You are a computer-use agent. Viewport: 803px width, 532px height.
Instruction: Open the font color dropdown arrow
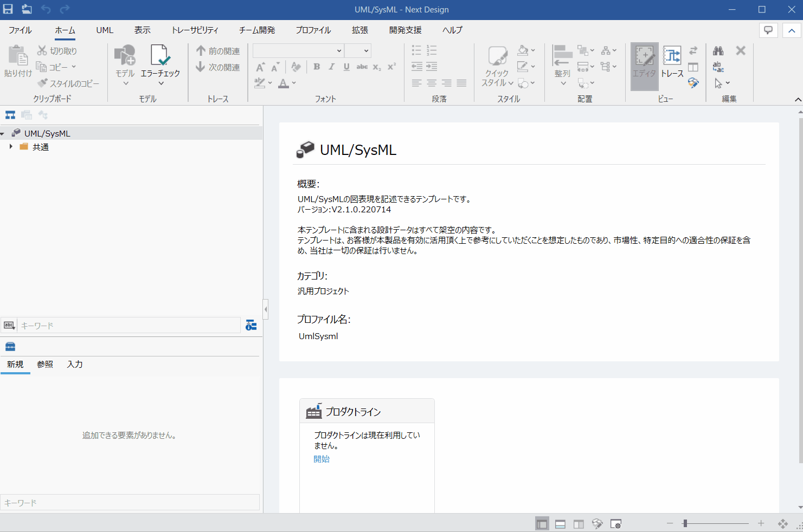click(x=294, y=83)
